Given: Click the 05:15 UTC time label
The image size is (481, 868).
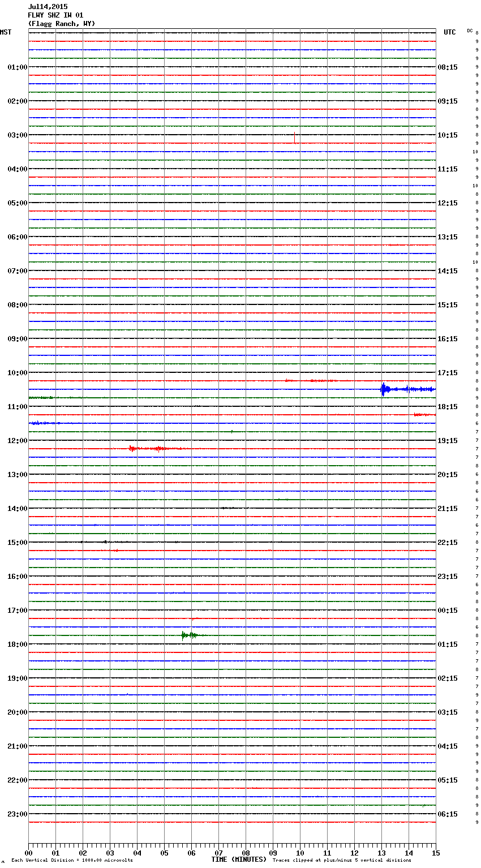Looking at the screenshot, I should pyautogui.click(x=448, y=780).
